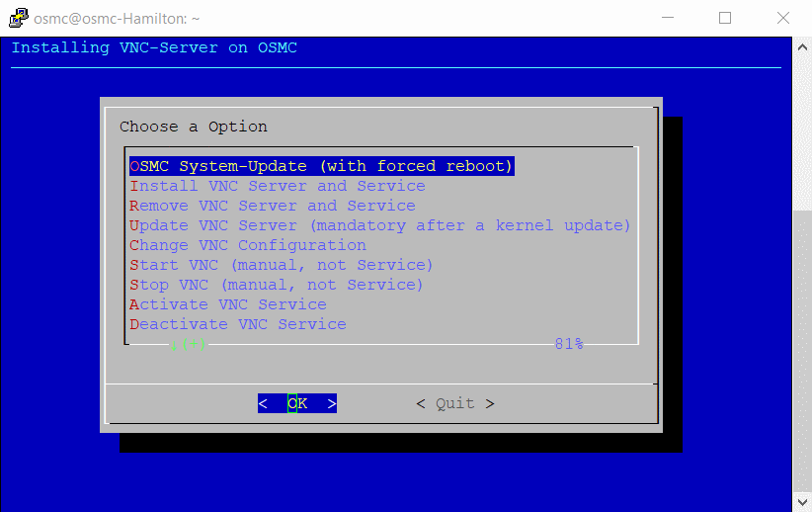Open the PuTTY icon system menu
Viewport: 812px width, 512px height.
point(19,18)
